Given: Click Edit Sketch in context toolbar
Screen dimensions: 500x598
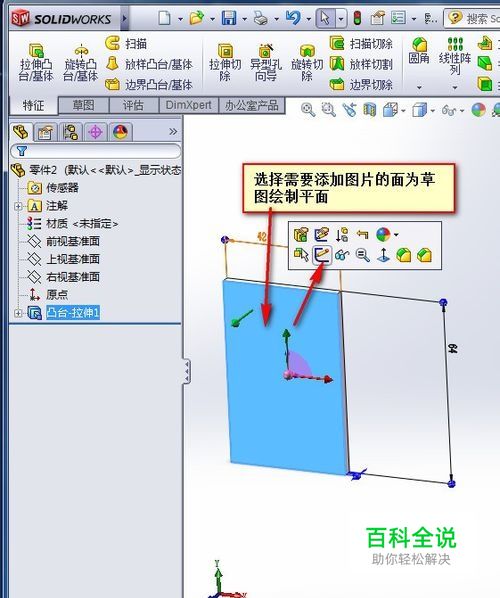Looking at the screenshot, I should click(x=322, y=235).
